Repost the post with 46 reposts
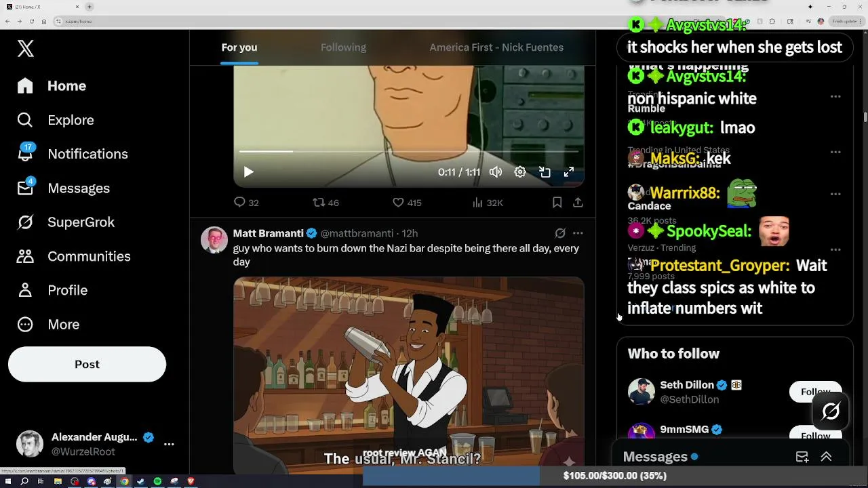Image resolution: width=868 pixels, height=488 pixels. tap(319, 202)
